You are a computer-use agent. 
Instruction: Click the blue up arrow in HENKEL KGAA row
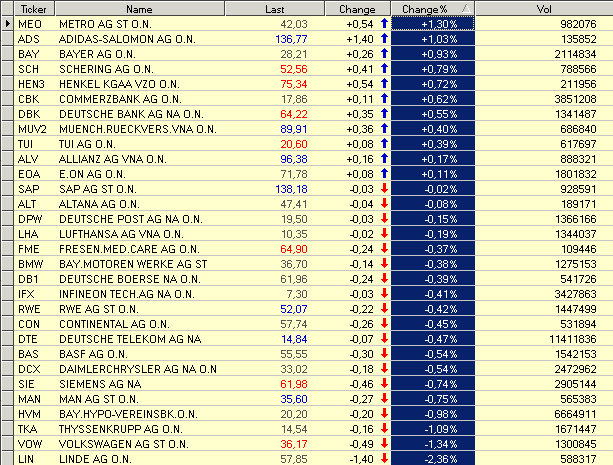coord(384,83)
